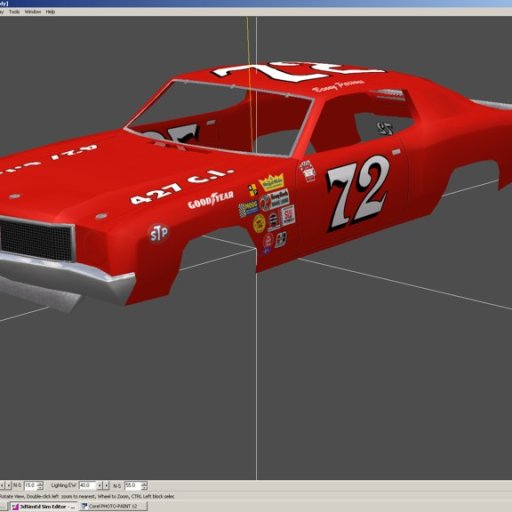The width and height of the screenshot is (512, 512).
Task: Click the STP decal on the front fender
Action: 159,233
